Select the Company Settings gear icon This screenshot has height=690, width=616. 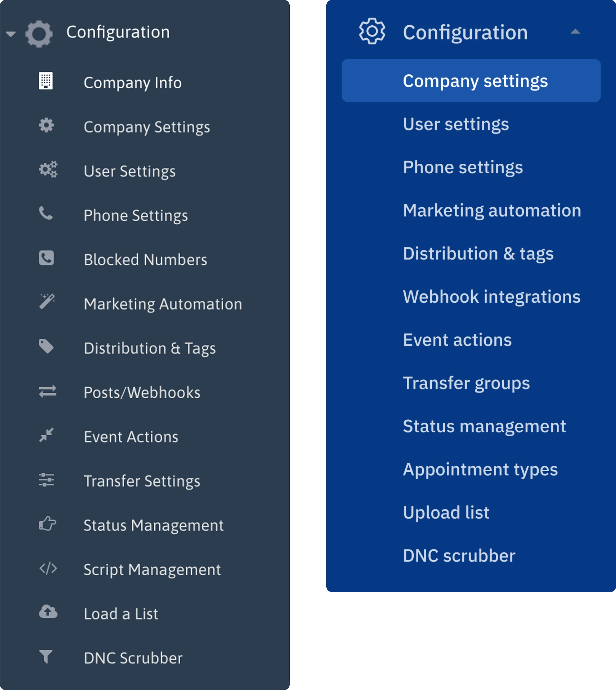pyautogui.click(x=47, y=126)
